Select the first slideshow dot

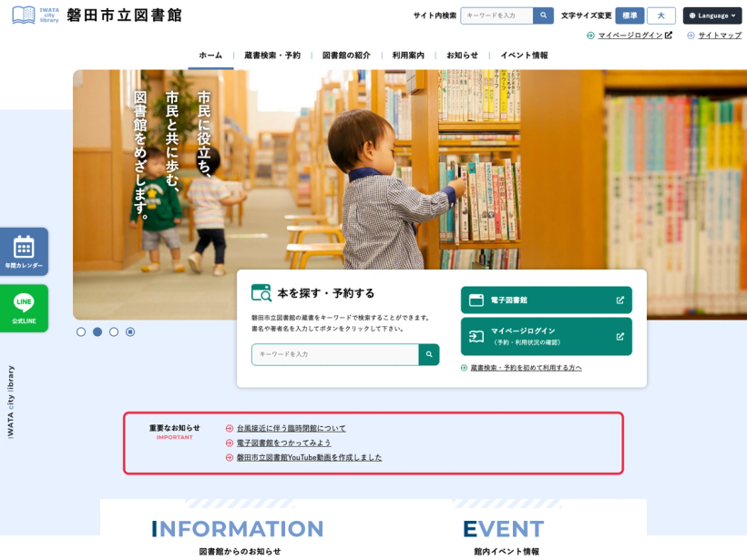point(81,332)
